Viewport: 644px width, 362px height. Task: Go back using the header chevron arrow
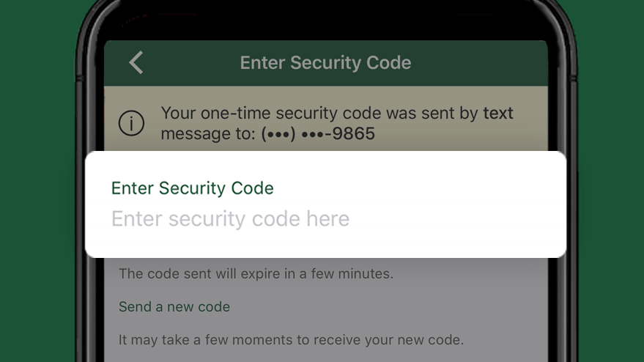[x=136, y=62]
